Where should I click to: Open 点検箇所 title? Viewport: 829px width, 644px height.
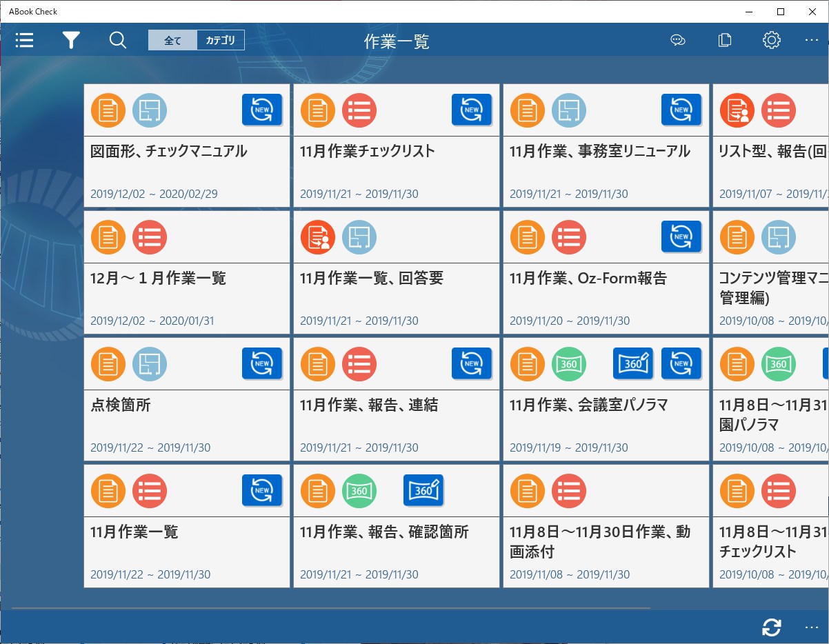point(121,405)
